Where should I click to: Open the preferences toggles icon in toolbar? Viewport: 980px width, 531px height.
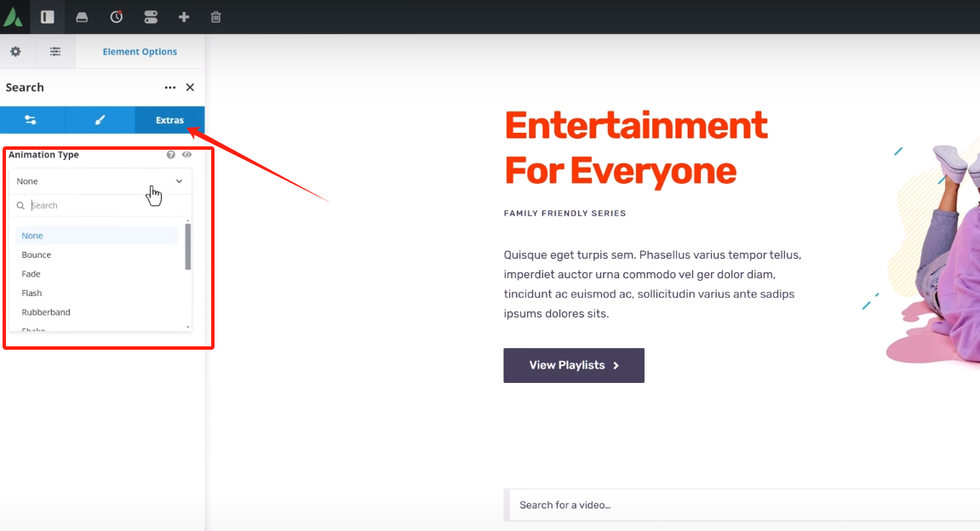coord(151,17)
